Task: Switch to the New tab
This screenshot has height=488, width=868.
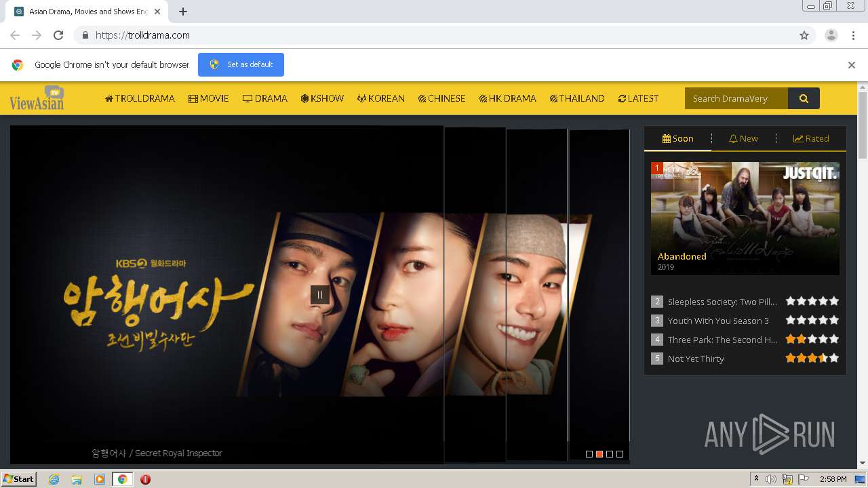Action: pos(743,138)
